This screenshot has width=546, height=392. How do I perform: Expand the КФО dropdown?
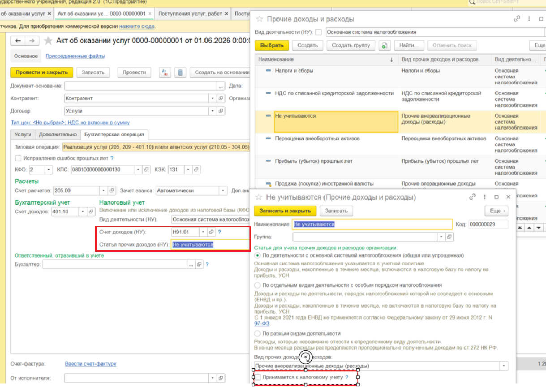click(48, 170)
